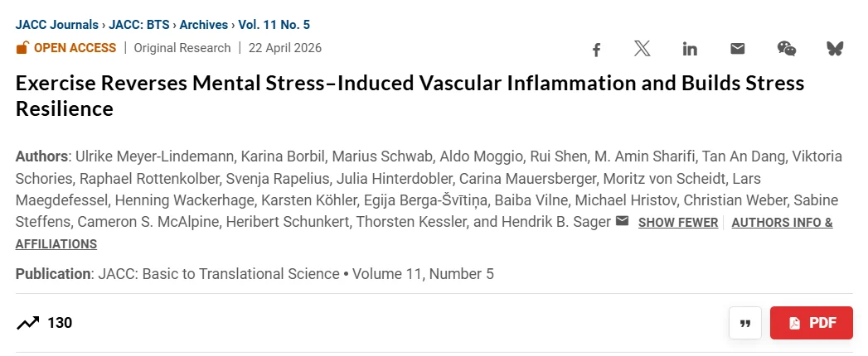
Task: Share article on Bluesky
Action: [834, 49]
